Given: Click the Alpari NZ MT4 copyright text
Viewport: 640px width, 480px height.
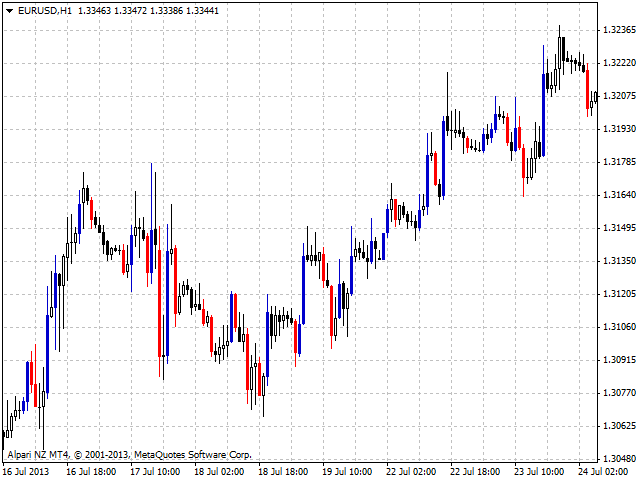Looking at the screenshot, I should pyautogui.click(x=130, y=454).
